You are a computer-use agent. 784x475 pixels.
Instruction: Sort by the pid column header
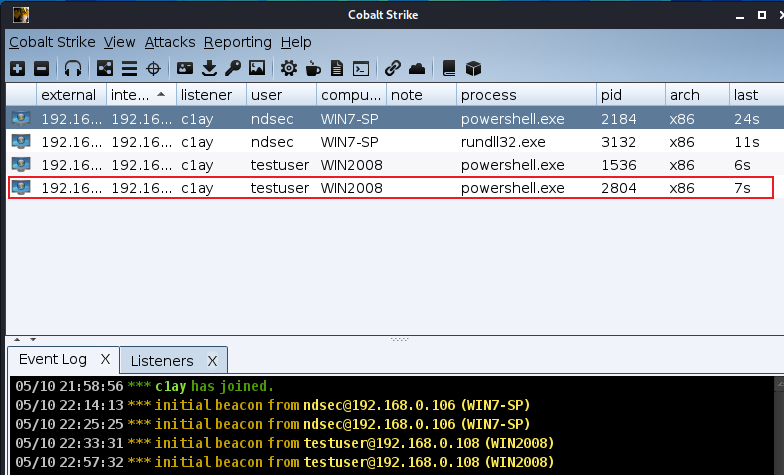[631, 94]
